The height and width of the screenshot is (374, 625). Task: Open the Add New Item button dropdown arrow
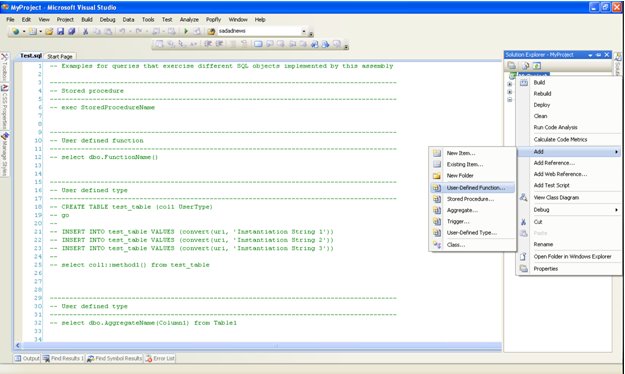click(x=40, y=31)
